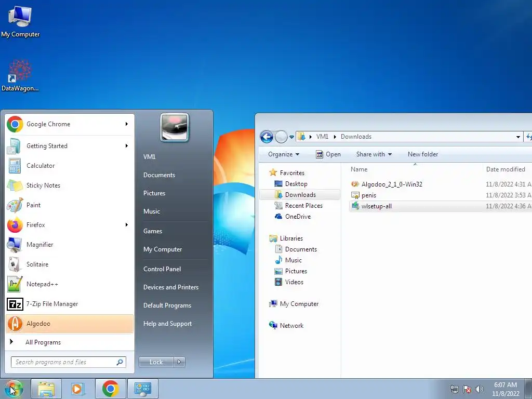Open the Organize dropdown menu
This screenshot has width=532, height=399.
point(284,154)
